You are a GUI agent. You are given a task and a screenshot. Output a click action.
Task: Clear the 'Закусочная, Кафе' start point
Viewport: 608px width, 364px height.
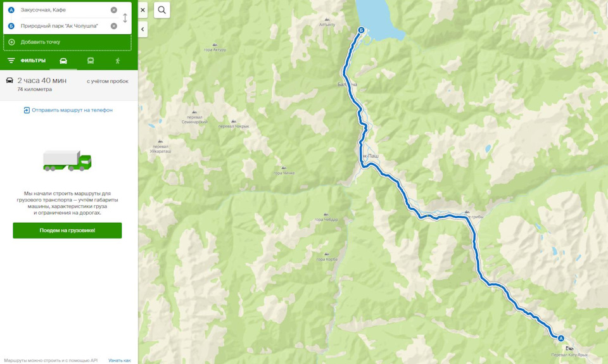(x=113, y=10)
